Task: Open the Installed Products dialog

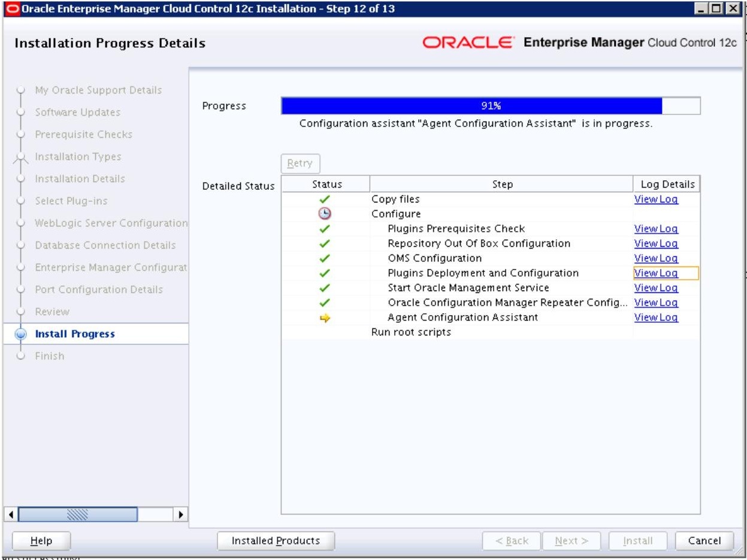Action: (276, 541)
